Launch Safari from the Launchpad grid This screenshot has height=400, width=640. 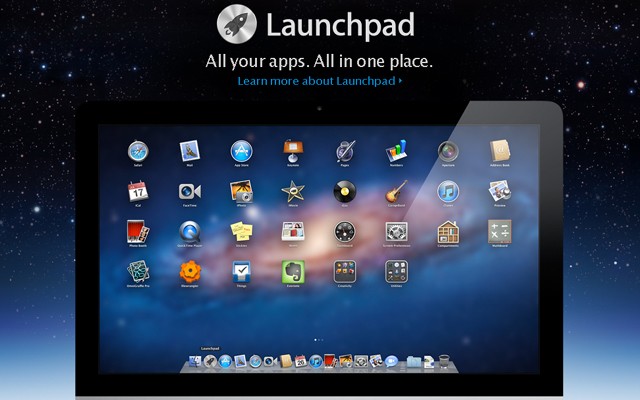(x=138, y=151)
